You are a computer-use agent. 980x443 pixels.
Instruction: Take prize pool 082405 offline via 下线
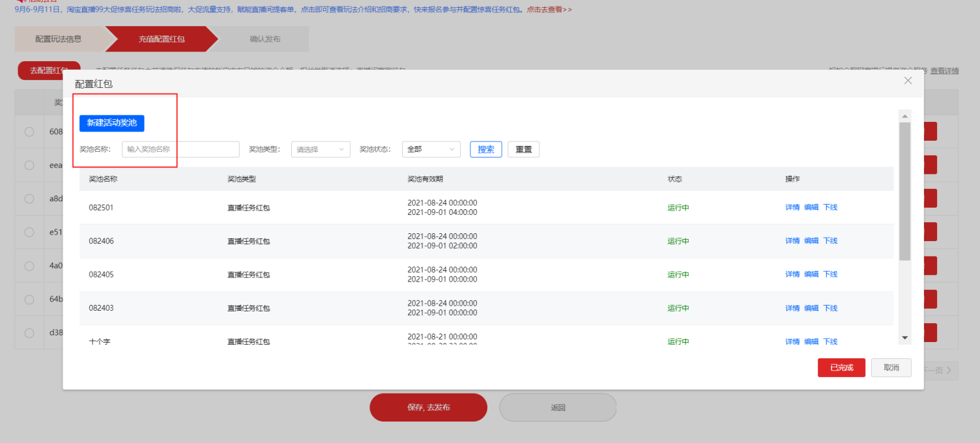pos(830,274)
